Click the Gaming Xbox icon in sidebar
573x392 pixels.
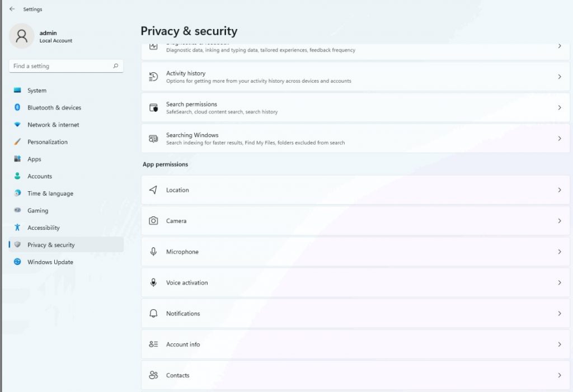pyautogui.click(x=18, y=210)
